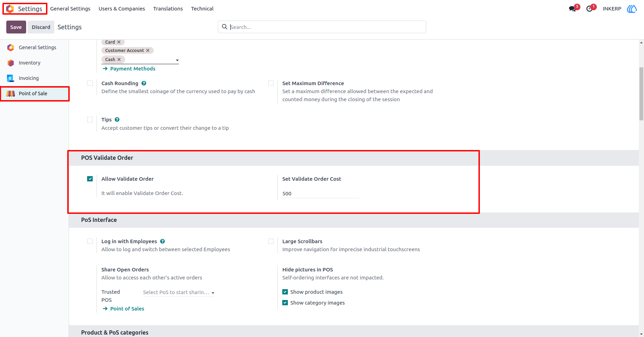Enable the Large Scrollbars checkbox
The height and width of the screenshot is (337, 644).
(x=271, y=241)
